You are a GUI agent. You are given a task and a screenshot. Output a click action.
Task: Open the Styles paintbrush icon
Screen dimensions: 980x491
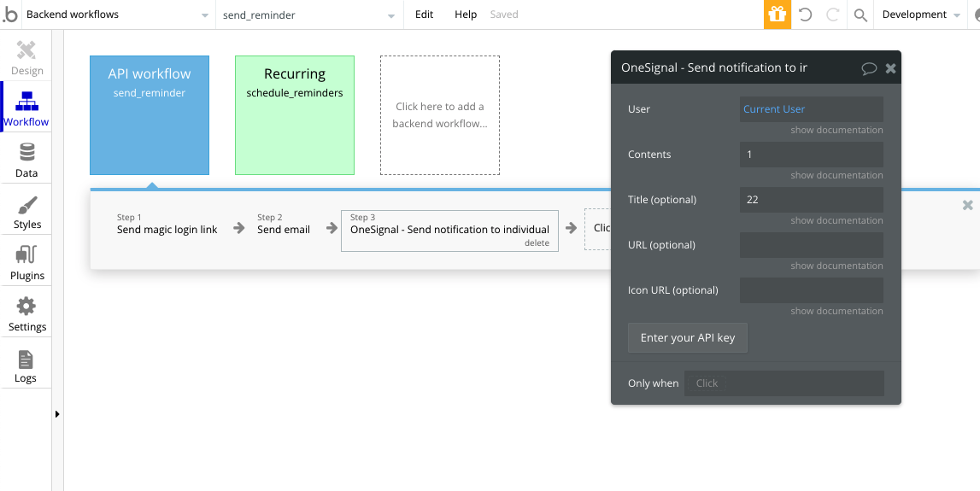[x=26, y=205]
